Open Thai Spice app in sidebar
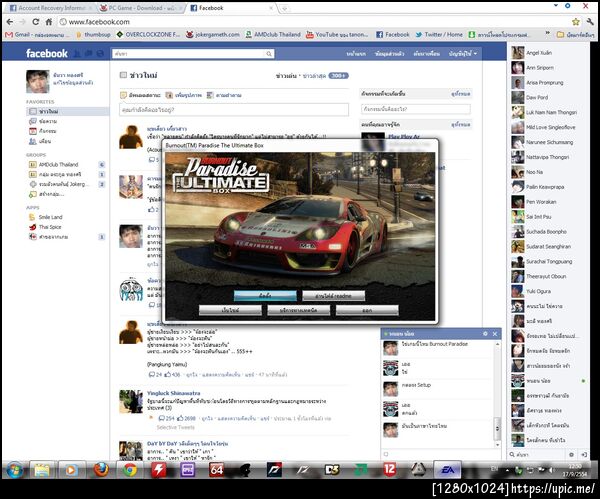Viewport: 600px width, 499px height. point(50,227)
